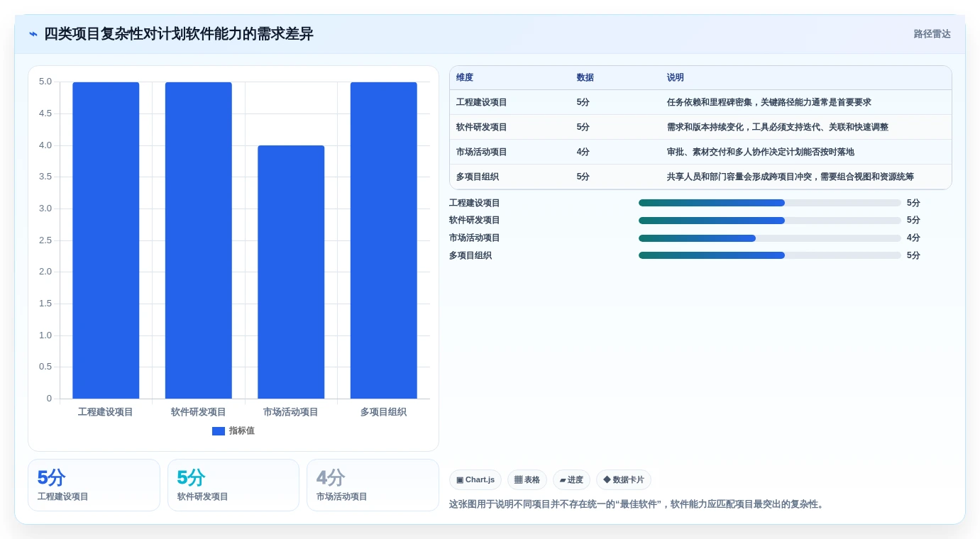Click the footnote text about 最佳软件
Image resolution: width=980 pixels, height=539 pixels.
click(x=637, y=505)
